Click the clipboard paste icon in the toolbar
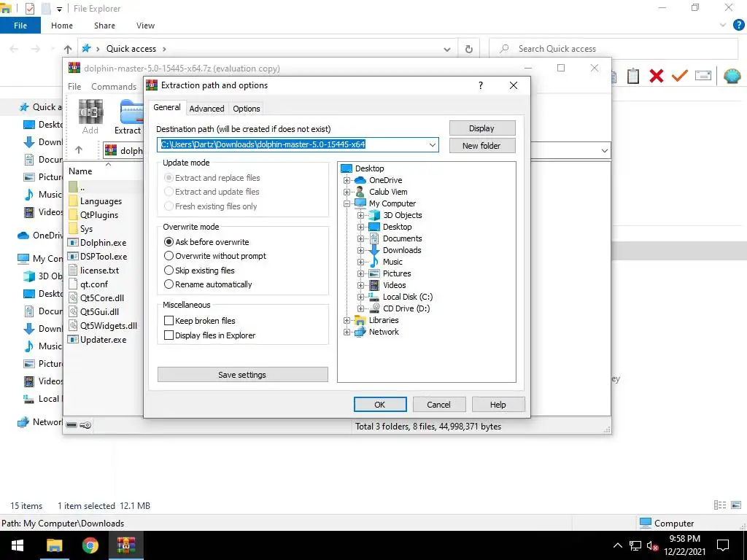This screenshot has width=747, height=560. (x=633, y=76)
